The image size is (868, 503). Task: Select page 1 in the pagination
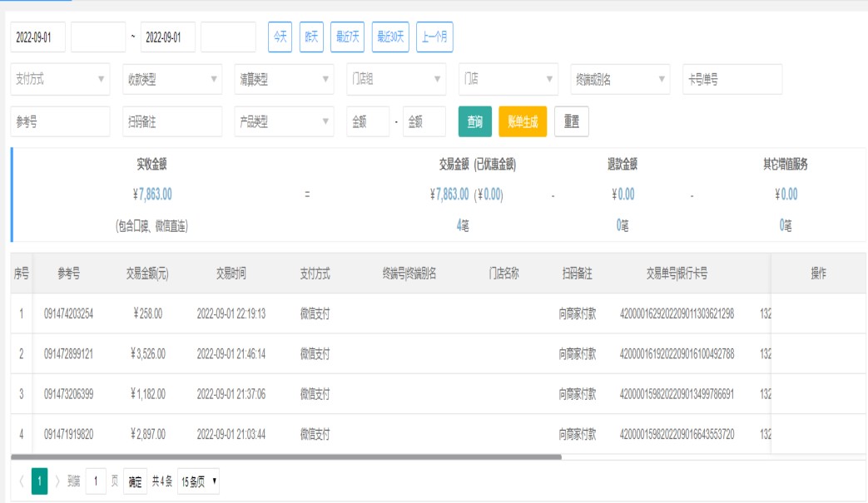tap(39, 481)
